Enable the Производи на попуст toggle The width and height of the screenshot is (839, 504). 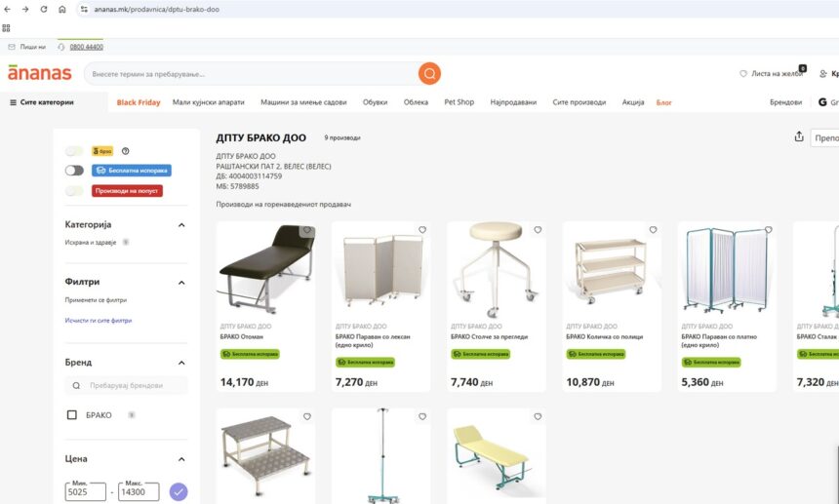74,191
